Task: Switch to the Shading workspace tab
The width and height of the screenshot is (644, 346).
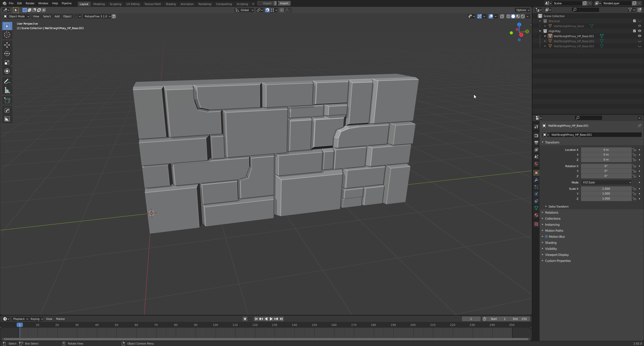Action: coord(171,4)
